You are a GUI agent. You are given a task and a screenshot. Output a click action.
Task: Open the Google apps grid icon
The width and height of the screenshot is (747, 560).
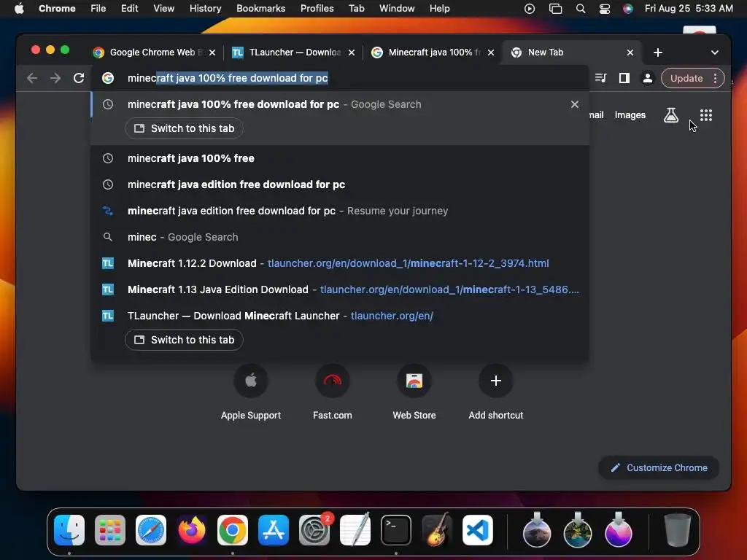(x=706, y=114)
